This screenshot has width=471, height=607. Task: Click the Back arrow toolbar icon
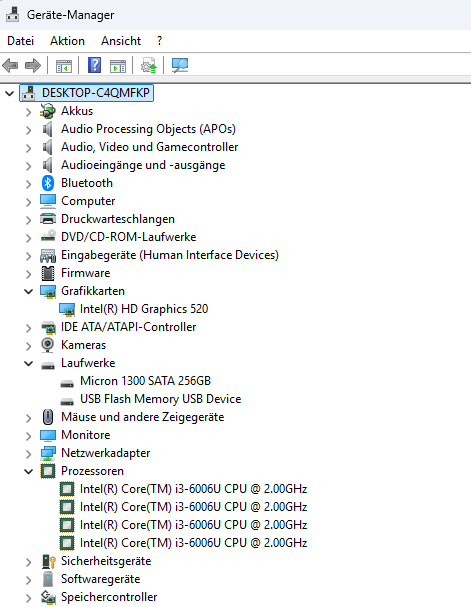[10, 65]
